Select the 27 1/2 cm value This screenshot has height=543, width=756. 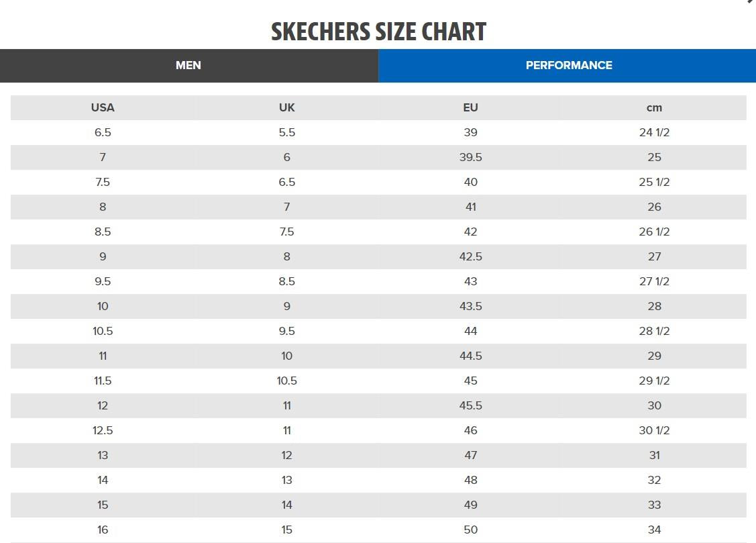pos(654,281)
